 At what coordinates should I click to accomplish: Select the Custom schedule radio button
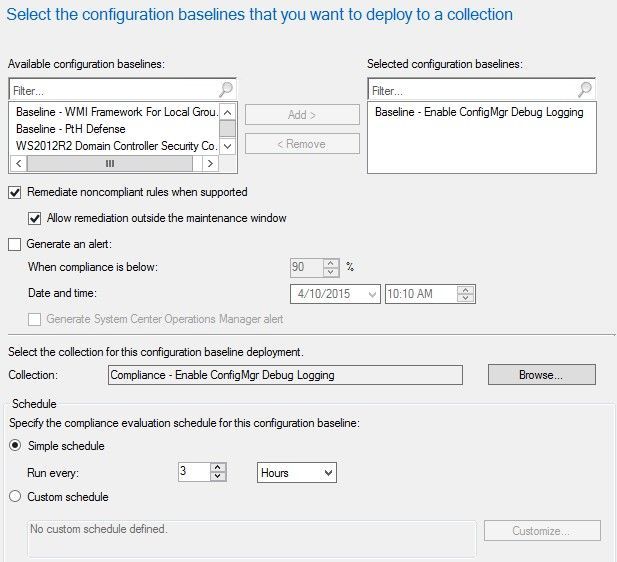[x=15, y=496]
